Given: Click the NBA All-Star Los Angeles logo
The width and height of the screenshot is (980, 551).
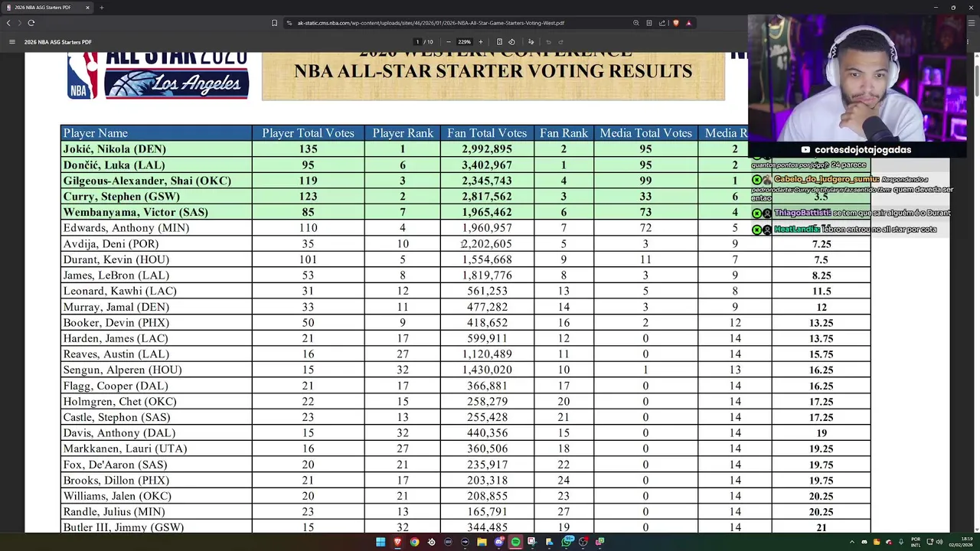Looking at the screenshot, I should [158, 75].
